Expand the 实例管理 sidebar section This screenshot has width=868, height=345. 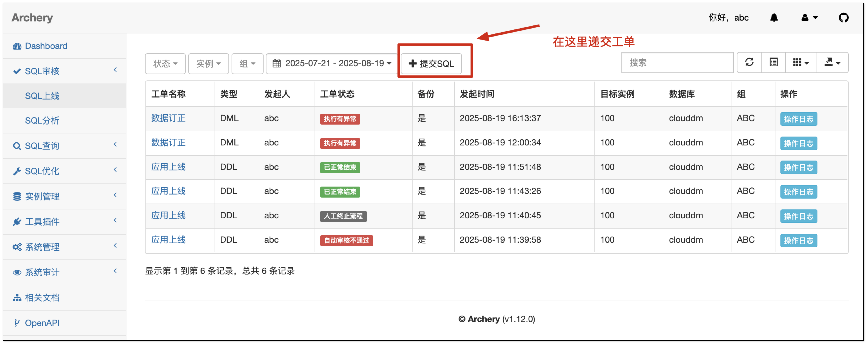[x=42, y=196]
